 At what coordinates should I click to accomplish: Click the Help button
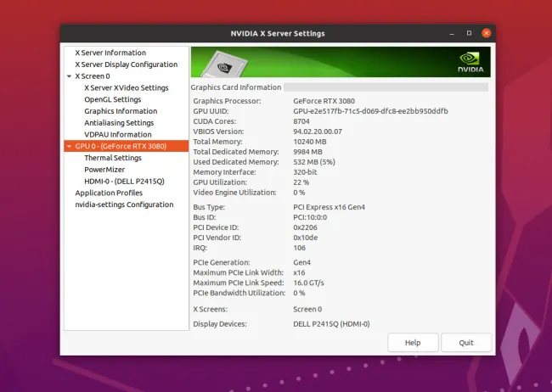pyautogui.click(x=413, y=343)
